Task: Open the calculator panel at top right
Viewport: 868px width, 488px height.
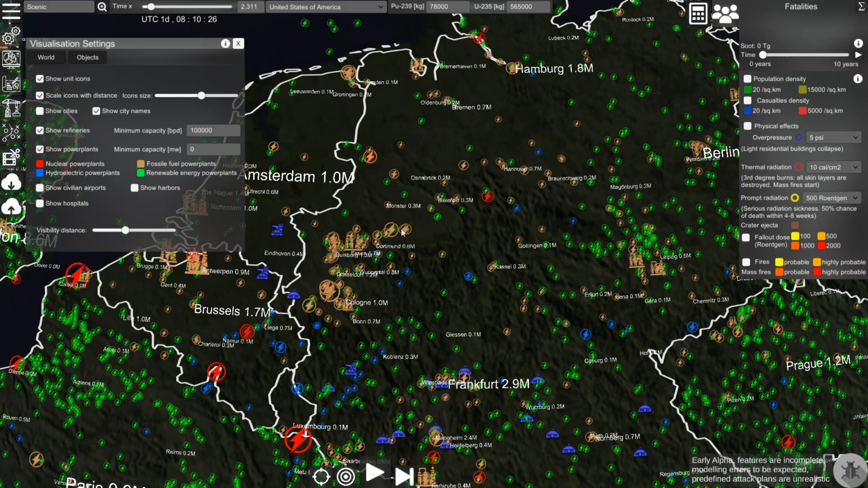Action: (x=698, y=12)
